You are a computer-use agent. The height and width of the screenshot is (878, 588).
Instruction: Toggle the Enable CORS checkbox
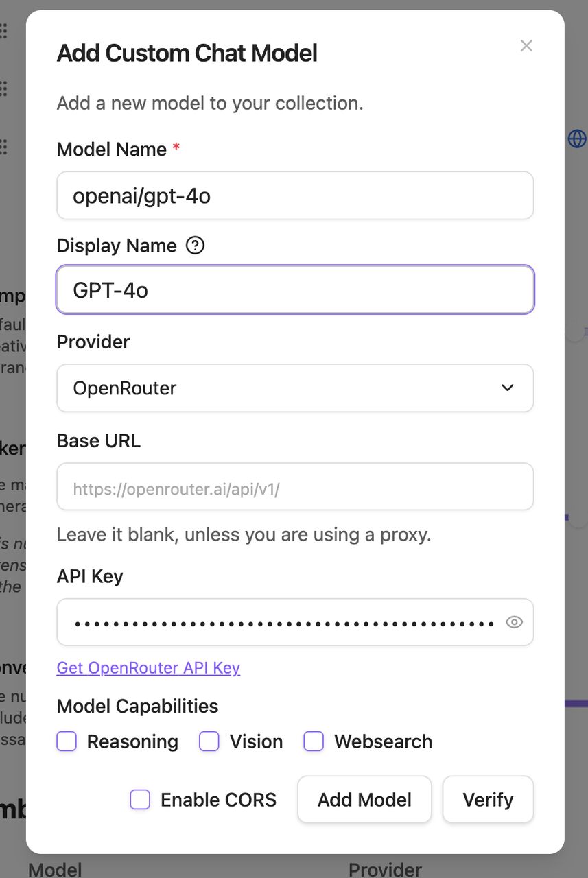pyautogui.click(x=140, y=800)
